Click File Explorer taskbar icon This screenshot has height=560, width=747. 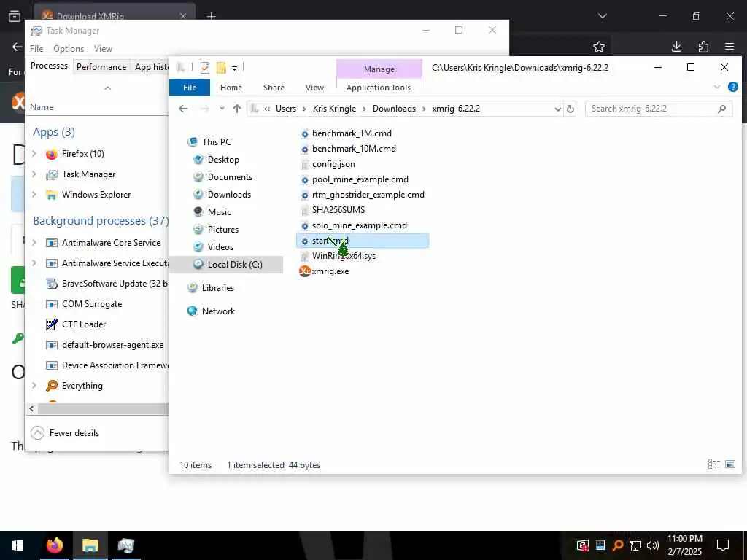(x=90, y=545)
